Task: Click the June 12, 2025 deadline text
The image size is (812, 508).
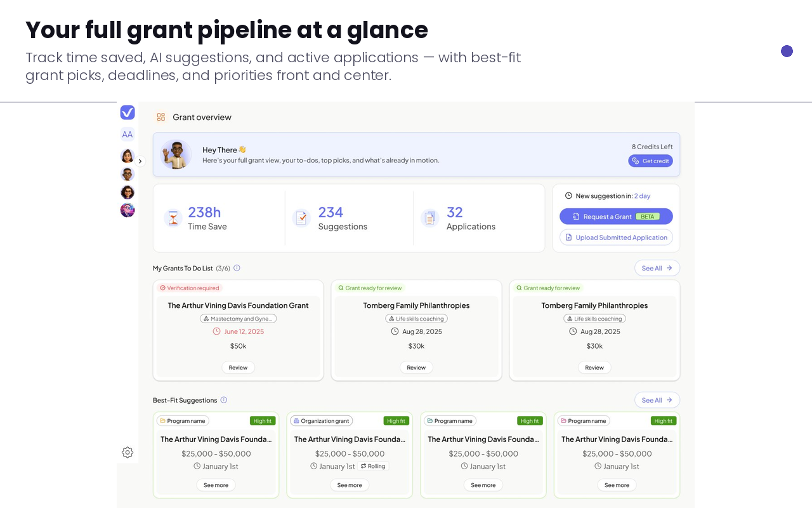Action: pyautogui.click(x=244, y=331)
